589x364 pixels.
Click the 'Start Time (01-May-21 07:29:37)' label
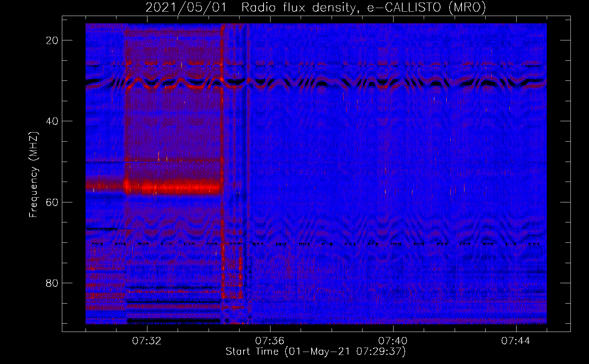click(x=316, y=352)
